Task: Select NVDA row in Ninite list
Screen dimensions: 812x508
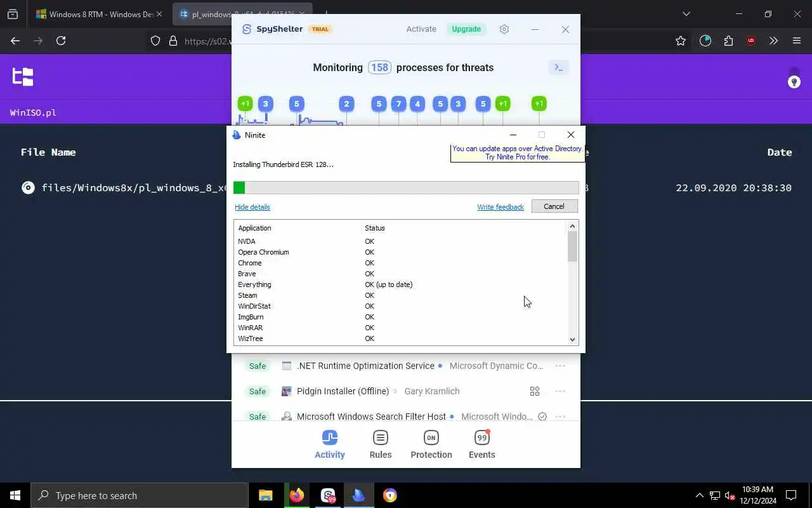Action: 400,241
